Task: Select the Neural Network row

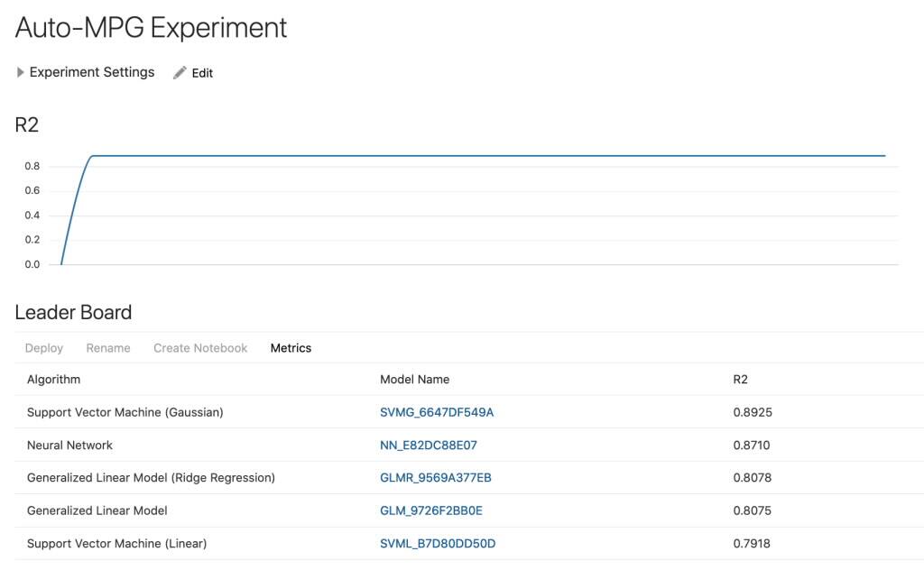Action: [469, 445]
